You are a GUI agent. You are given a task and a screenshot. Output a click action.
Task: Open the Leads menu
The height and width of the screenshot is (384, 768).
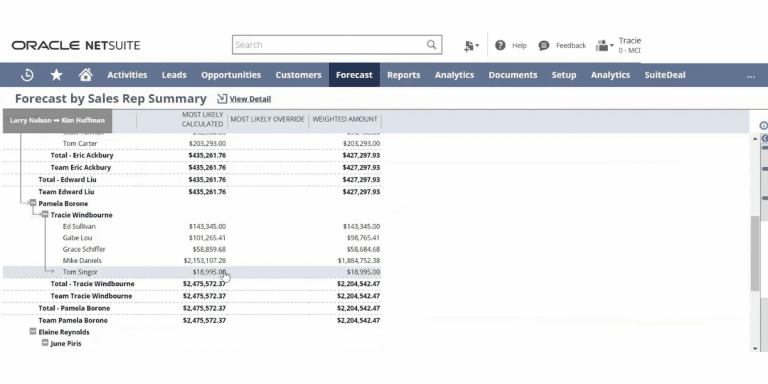[174, 75]
